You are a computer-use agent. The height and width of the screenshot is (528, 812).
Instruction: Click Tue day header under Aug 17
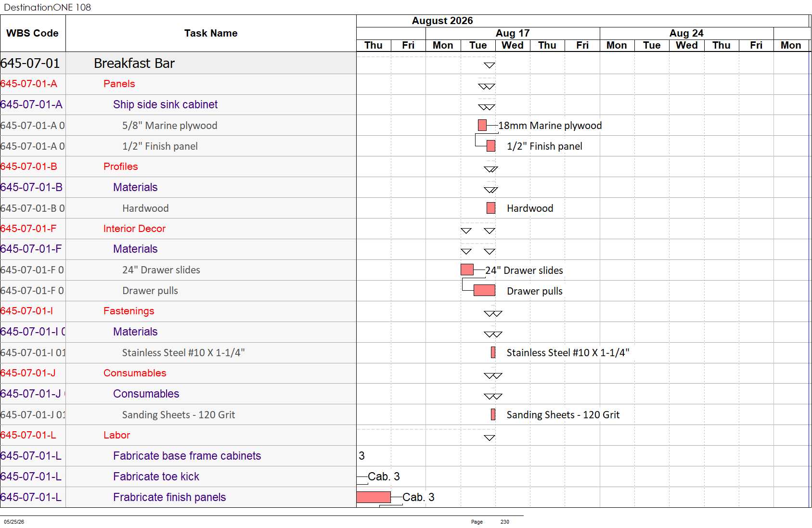[x=478, y=45]
